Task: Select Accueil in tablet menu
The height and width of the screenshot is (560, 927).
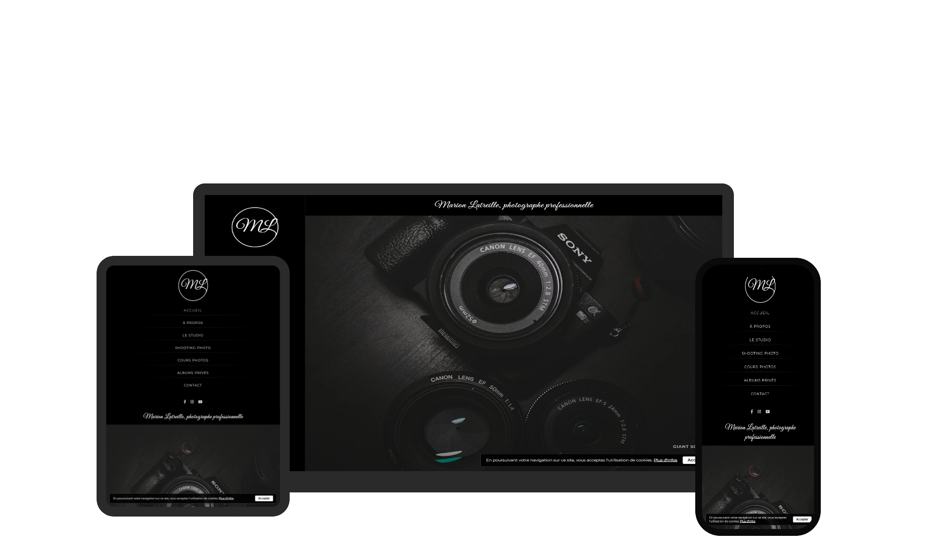Action: [x=193, y=310]
